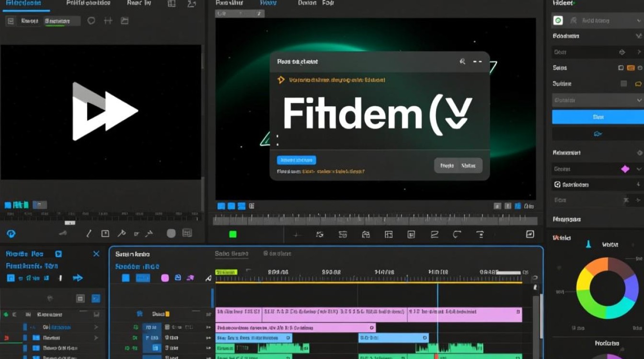Click the dark button below right panel's blue button
The width and height of the screenshot is (644, 359).
click(598, 134)
